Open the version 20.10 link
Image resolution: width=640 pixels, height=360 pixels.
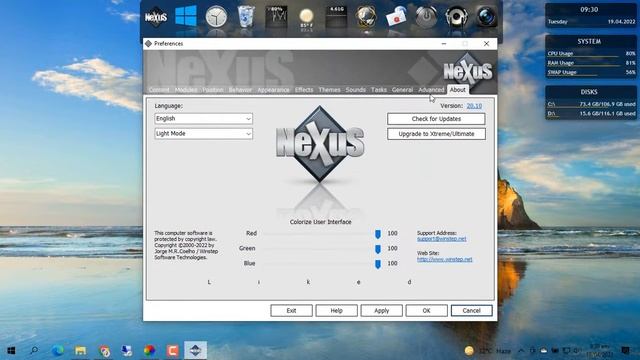[x=474, y=106]
